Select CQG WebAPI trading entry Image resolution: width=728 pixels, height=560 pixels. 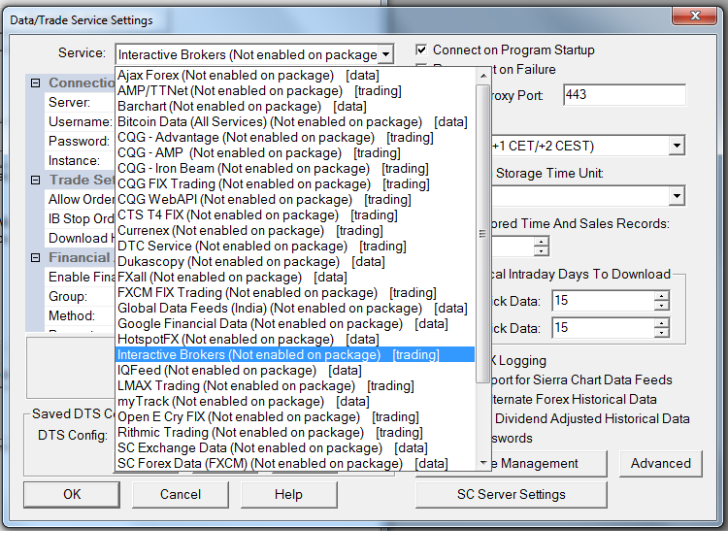click(295, 199)
